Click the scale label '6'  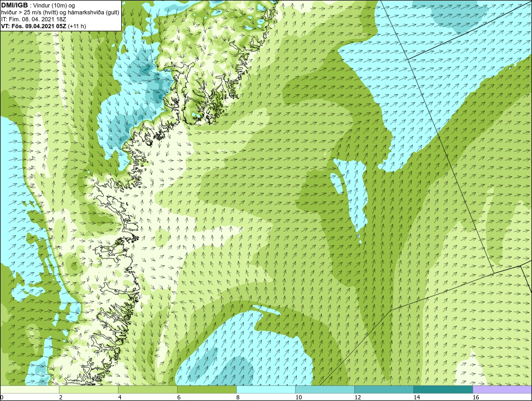(x=179, y=398)
